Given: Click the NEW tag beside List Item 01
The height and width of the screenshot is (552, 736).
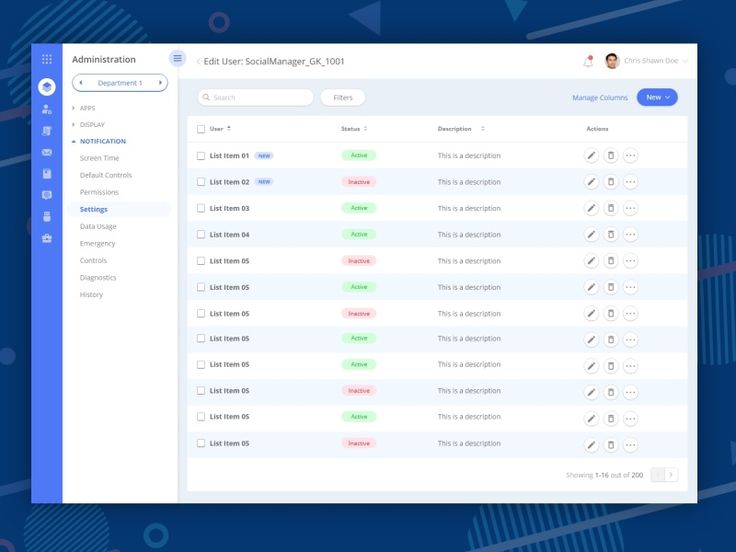Looking at the screenshot, I should point(264,156).
